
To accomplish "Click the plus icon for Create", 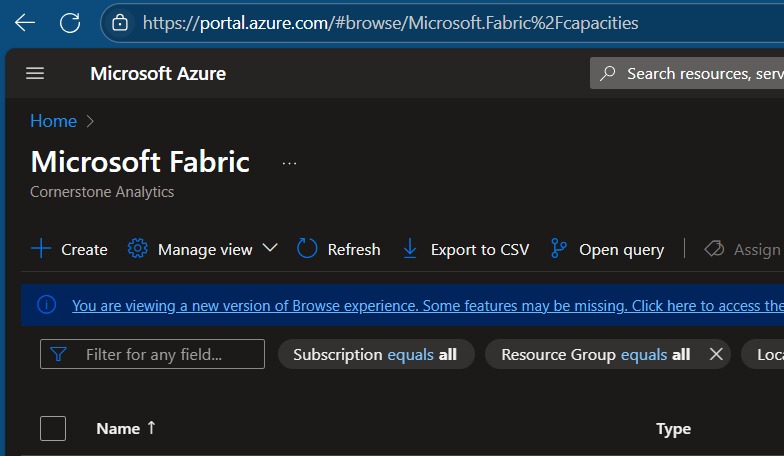I will pyautogui.click(x=41, y=248).
